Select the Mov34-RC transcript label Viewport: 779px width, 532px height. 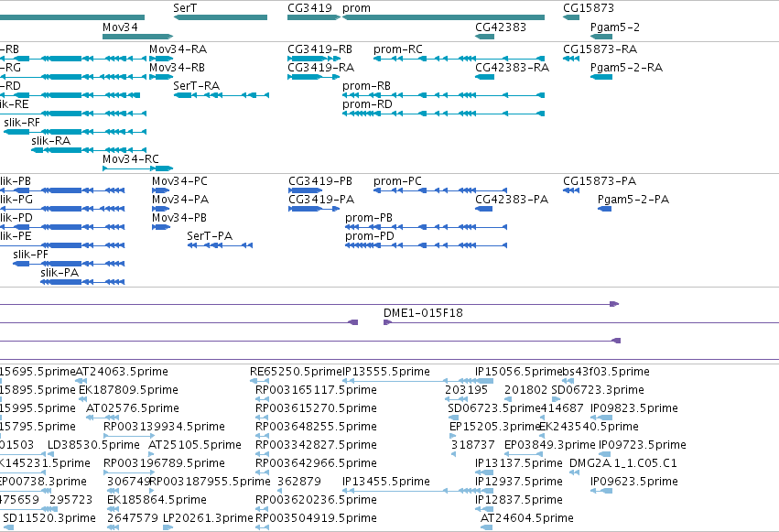tap(131, 159)
